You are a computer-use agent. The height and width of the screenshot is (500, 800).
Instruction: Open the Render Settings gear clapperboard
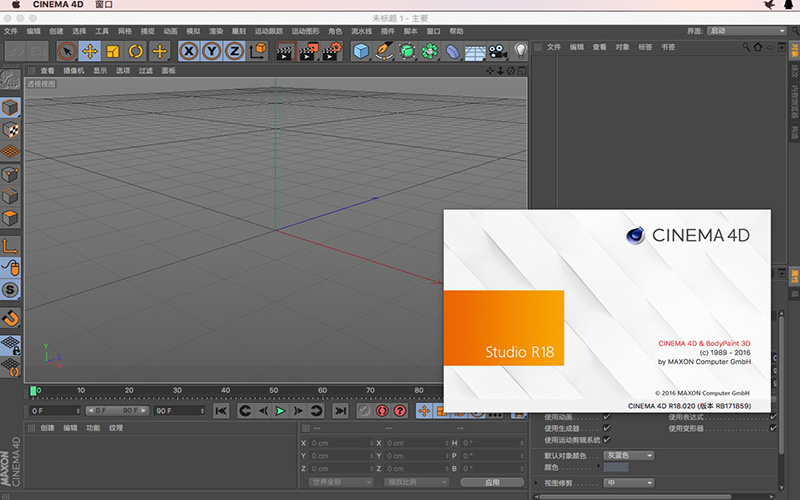point(332,52)
